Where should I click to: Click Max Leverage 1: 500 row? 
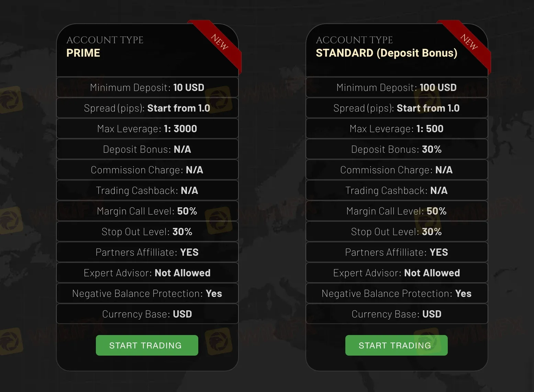397,128
